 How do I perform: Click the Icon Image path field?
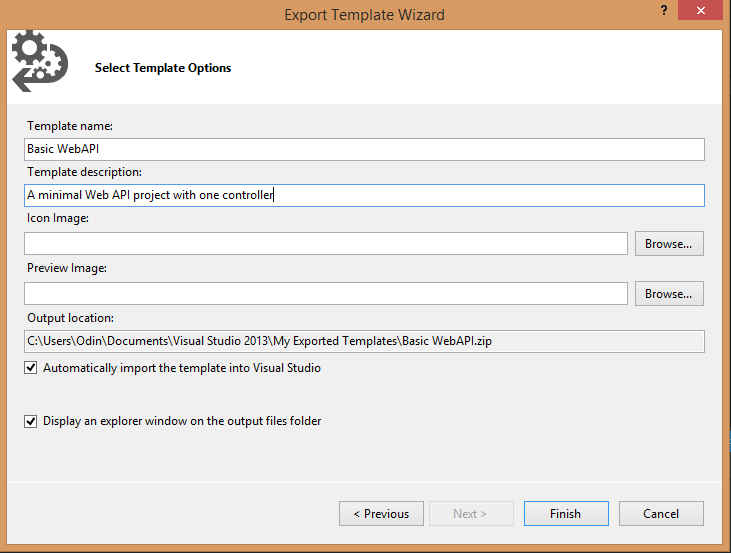[x=326, y=243]
